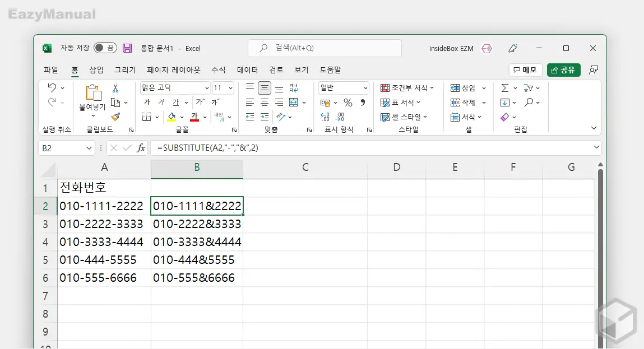Open the 수식 ribbon tab
The image size is (644, 349).
(x=219, y=70)
